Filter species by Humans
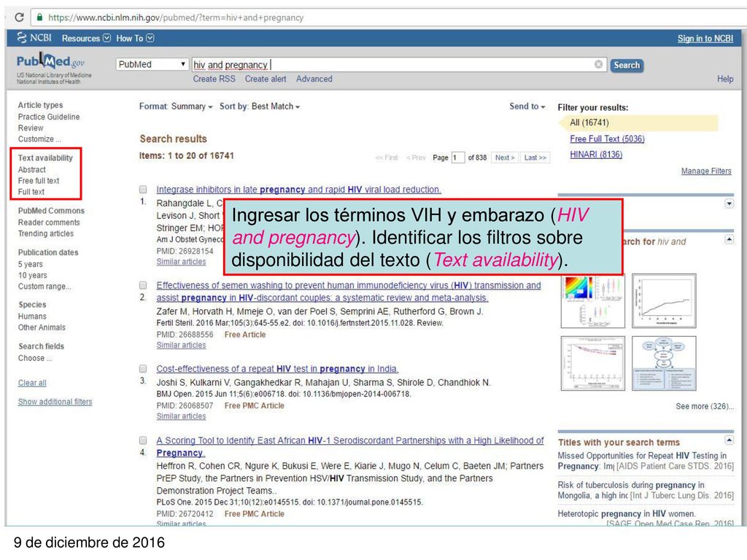 point(32,316)
